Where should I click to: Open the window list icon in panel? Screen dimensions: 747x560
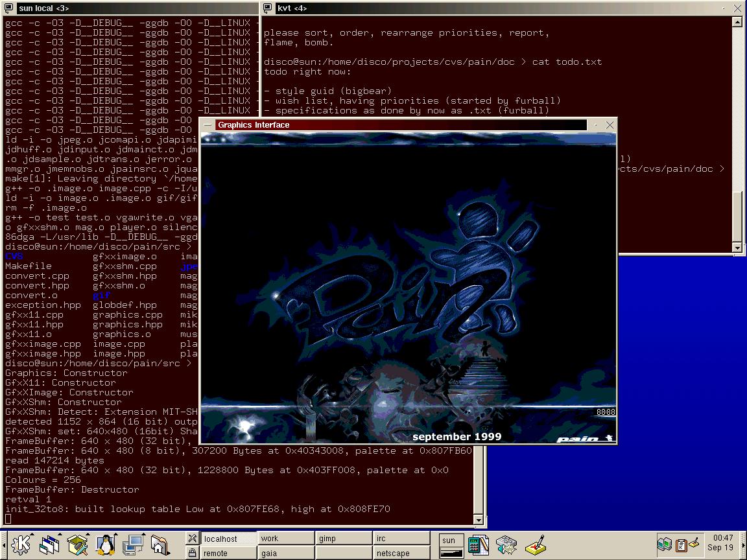tap(49, 544)
